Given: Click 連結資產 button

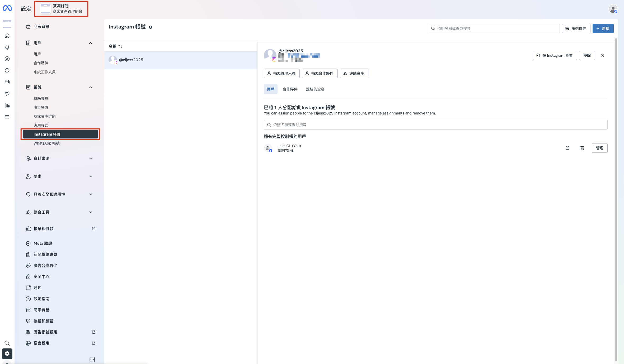Looking at the screenshot, I should point(354,73).
